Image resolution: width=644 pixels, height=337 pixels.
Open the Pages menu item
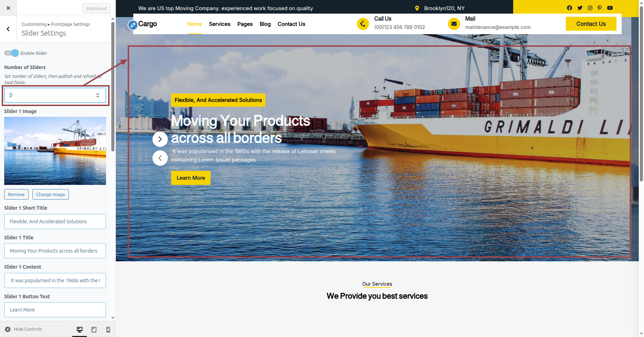(x=245, y=24)
